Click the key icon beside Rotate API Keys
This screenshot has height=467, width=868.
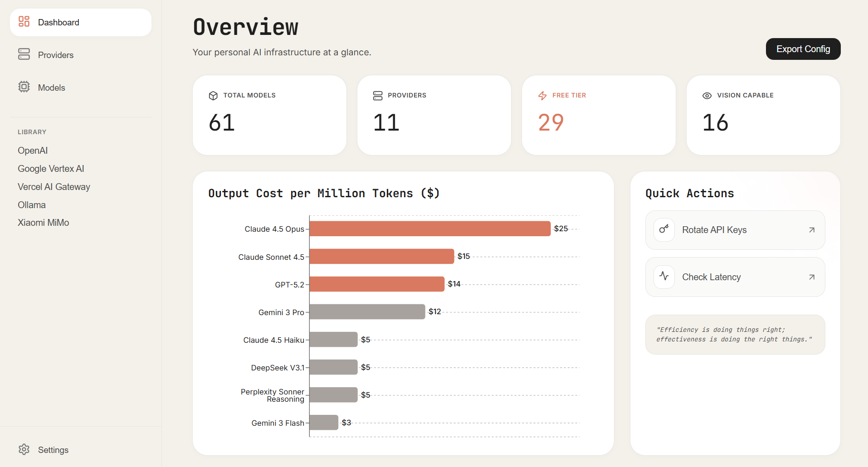click(664, 229)
